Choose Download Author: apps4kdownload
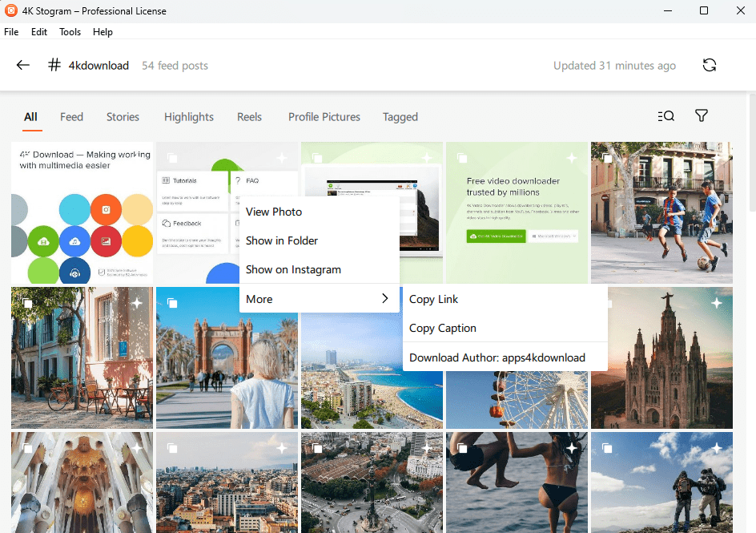The image size is (756, 533). [505, 357]
